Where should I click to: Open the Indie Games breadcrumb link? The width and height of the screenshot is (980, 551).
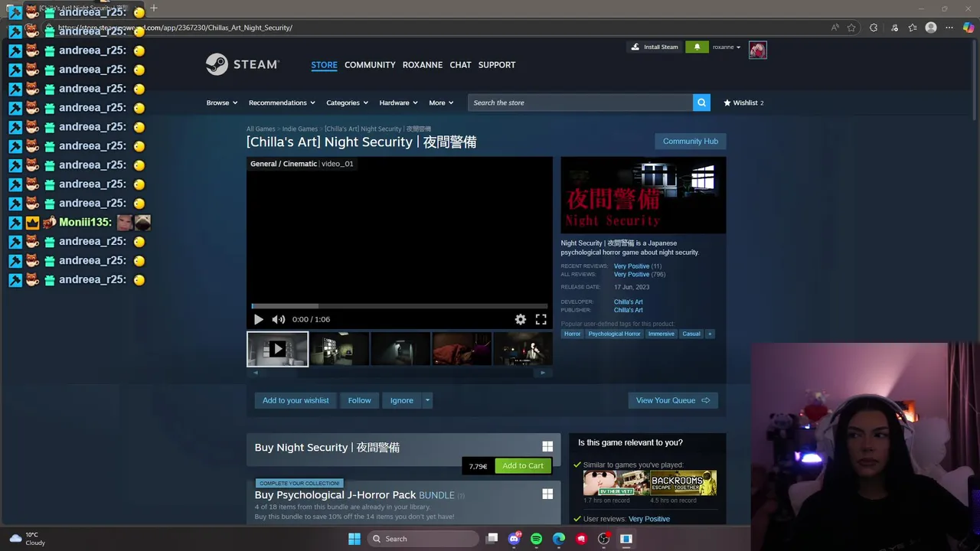pos(300,129)
